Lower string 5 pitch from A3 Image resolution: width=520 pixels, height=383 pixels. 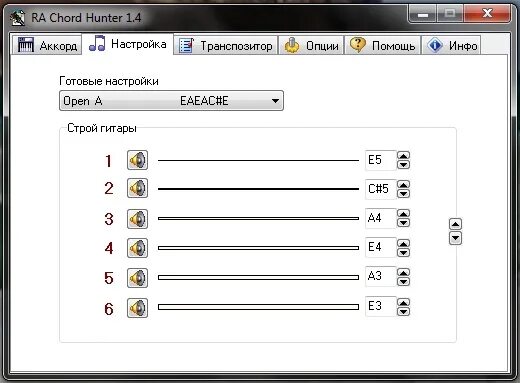click(x=403, y=282)
